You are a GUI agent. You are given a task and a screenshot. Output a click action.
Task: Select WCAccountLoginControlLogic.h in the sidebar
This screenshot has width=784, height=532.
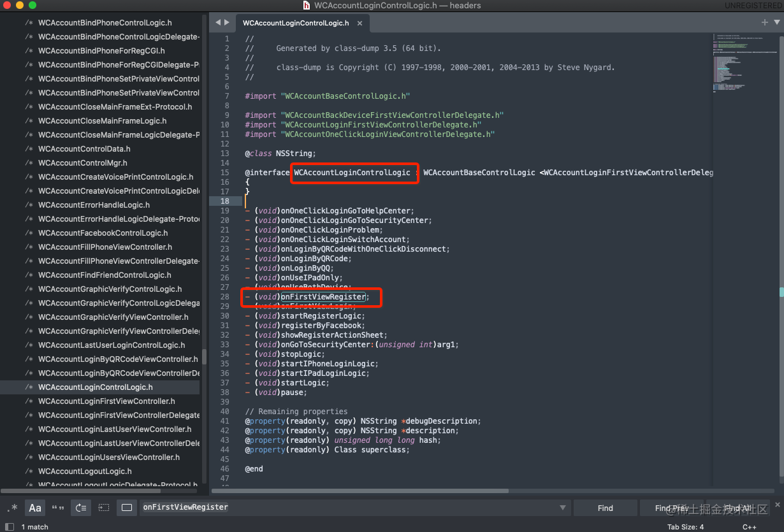(96, 387)
